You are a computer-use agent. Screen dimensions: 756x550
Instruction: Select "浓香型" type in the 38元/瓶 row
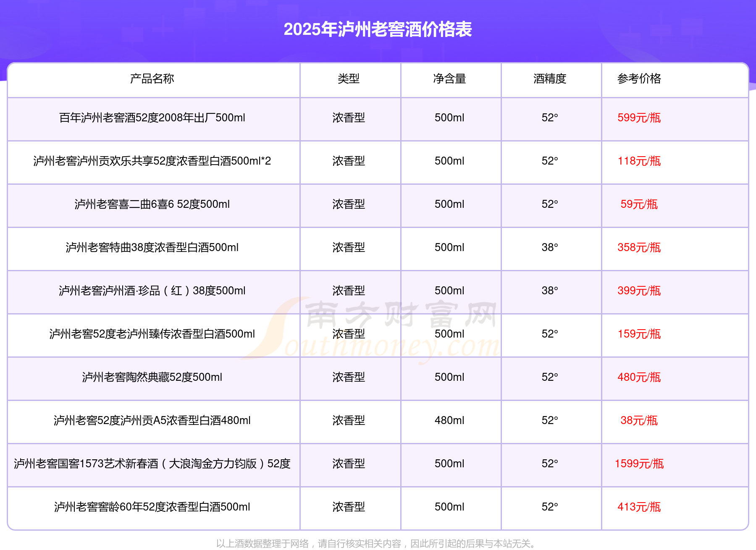coord(349,420)
